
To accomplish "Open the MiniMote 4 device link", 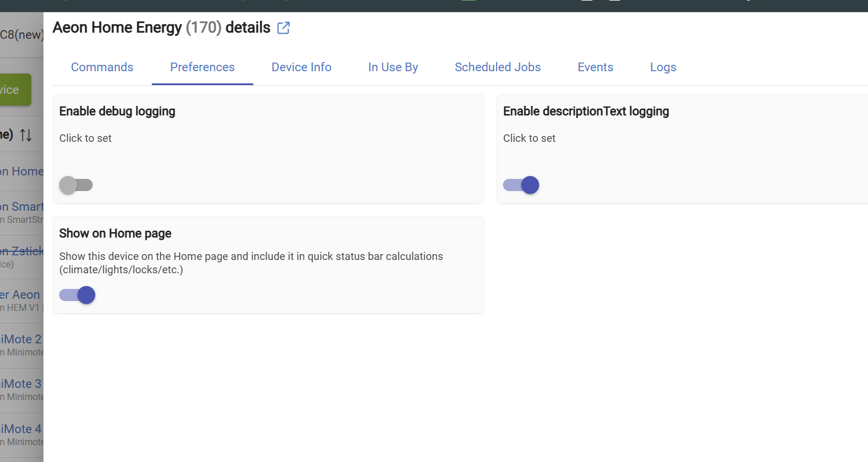I will [x=21, y=429].
